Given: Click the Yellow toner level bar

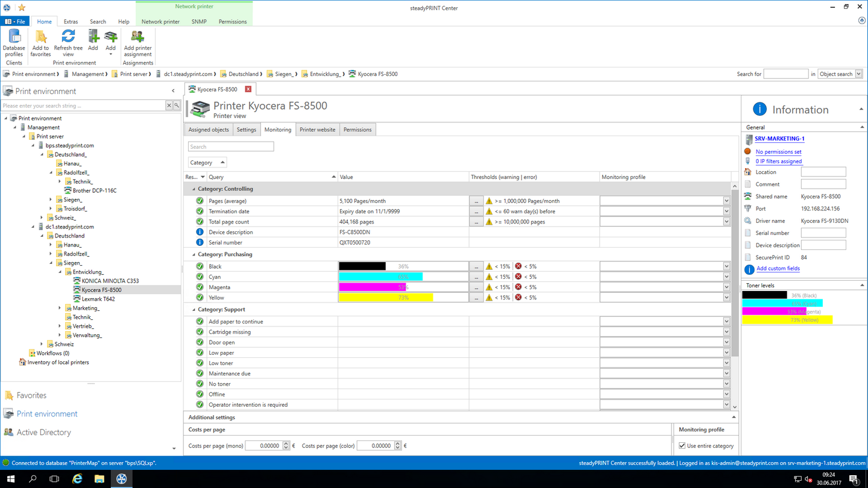Looking at the screenshot, I should 403,298.
